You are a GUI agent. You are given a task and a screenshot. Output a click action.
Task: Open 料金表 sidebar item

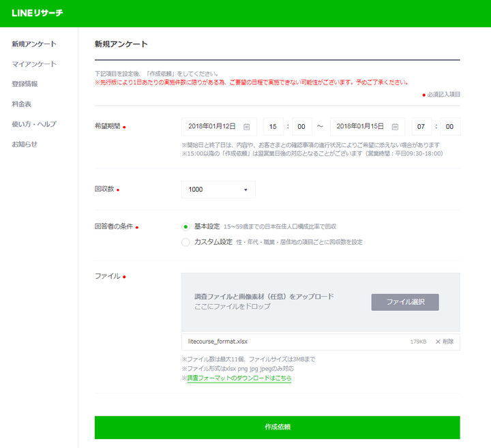[22, 104]
